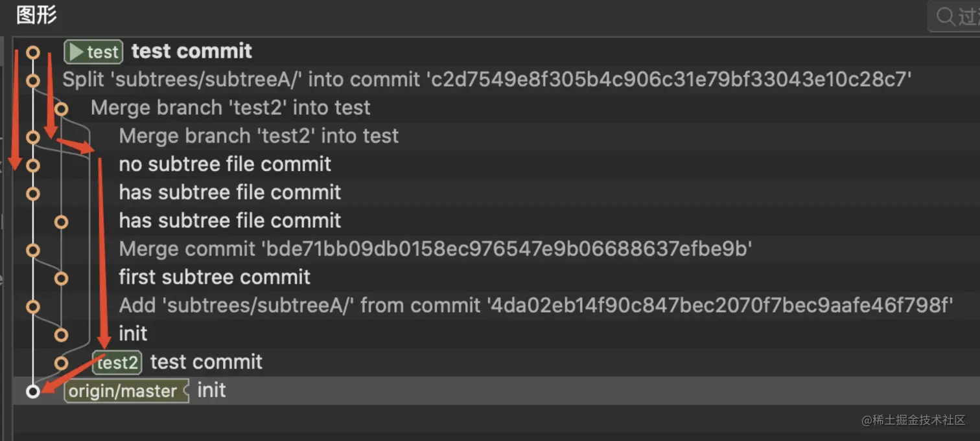Select the Split 'subtrees/subtreeA/' commit row

(x=496, y=80)
